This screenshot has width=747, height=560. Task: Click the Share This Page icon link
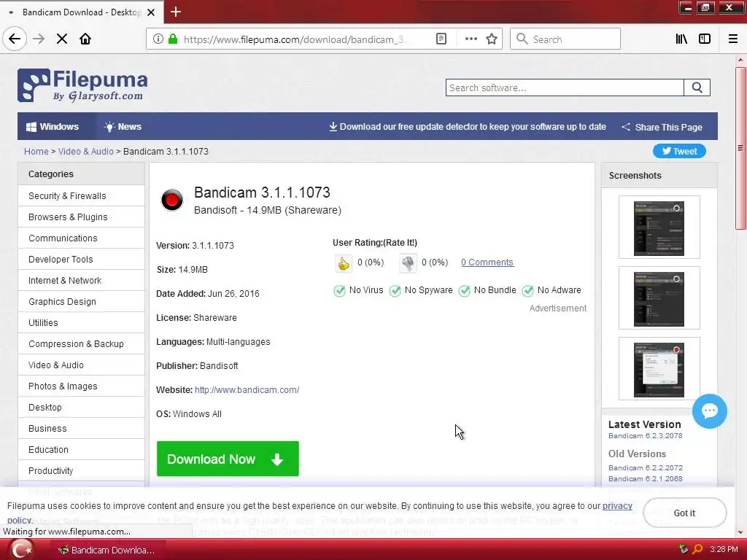[662, 127]
